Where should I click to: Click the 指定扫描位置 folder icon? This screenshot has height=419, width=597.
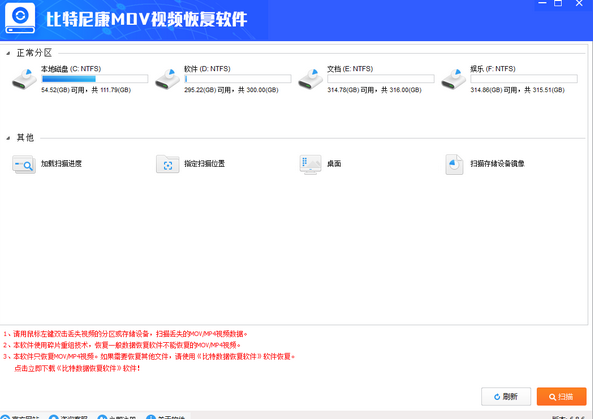point(168,164)
